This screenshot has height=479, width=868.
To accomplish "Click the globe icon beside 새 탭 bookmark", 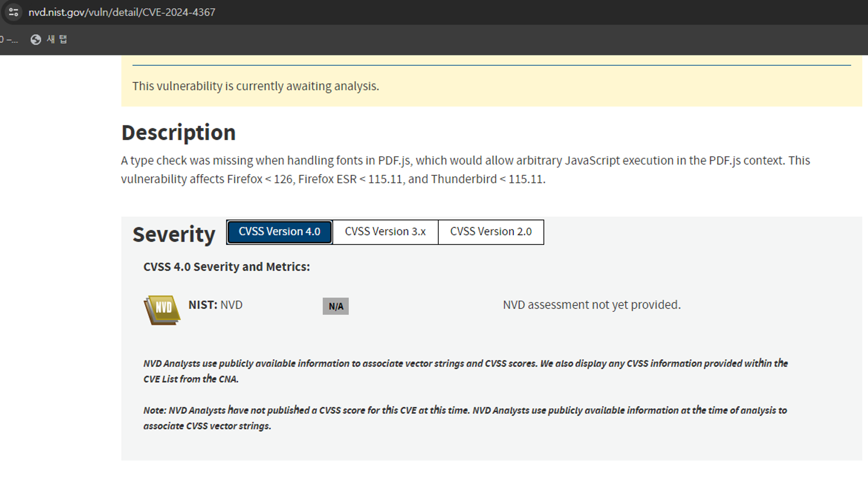I will (x=36, y=40).
